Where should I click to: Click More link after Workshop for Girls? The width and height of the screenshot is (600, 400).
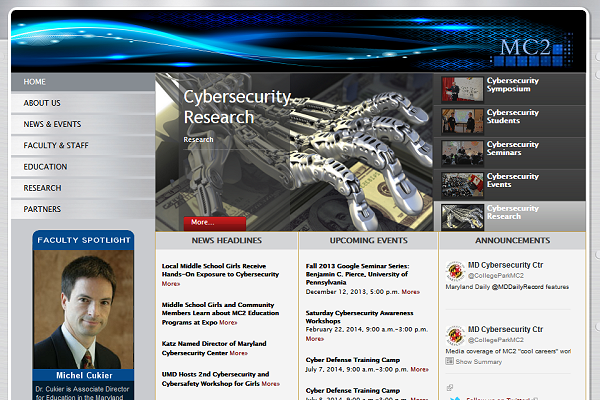pyautogui.click(x=271, y=384)
